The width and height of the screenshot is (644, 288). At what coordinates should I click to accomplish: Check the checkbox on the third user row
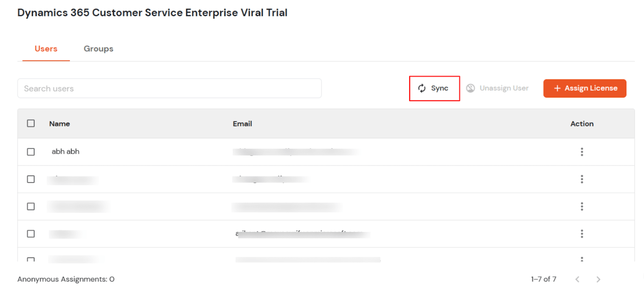point(31,206)
